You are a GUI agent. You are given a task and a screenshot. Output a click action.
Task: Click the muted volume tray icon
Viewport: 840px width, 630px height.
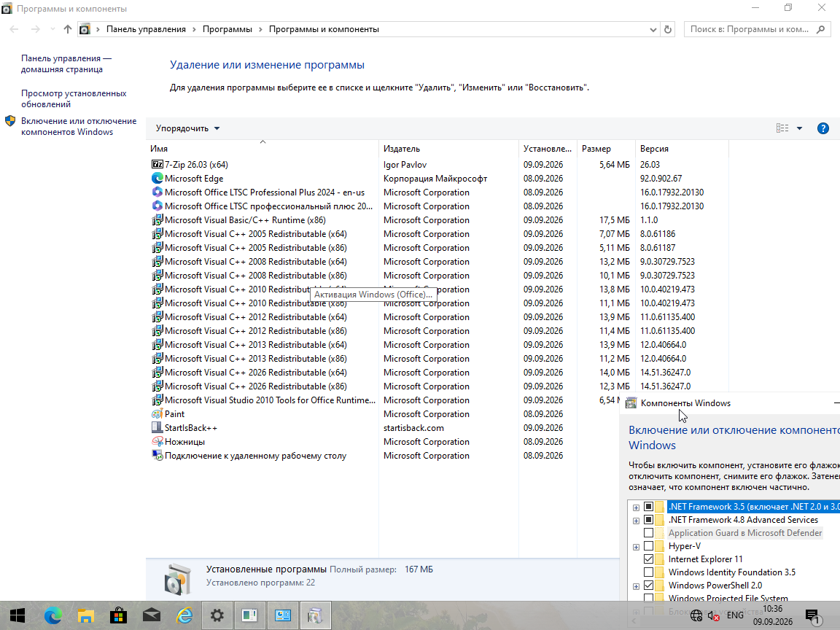714,616
